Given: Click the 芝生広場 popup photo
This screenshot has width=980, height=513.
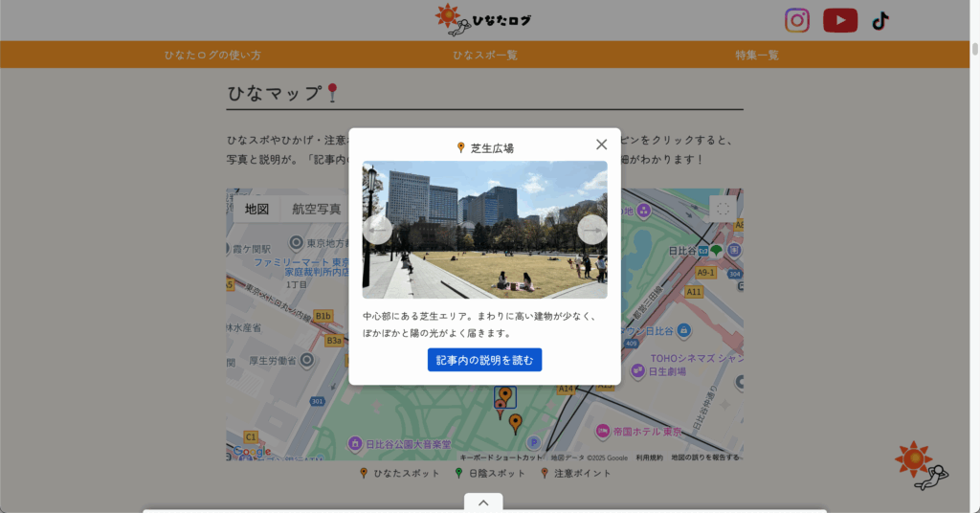Looking at the screenshot, I should pos(484,230).
